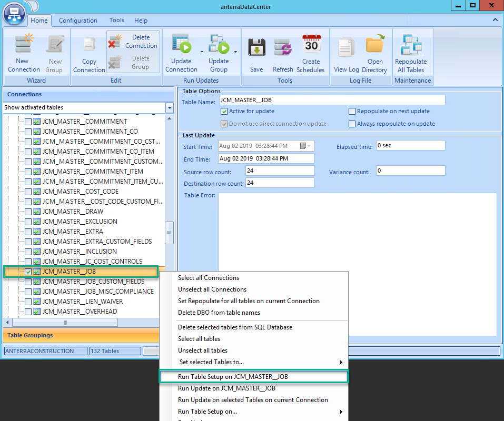Screen dimensions: 504x421
Task: Check the JCM_MASTER__JOB_CUSTOM_FIELDS table checkbox
Action: pos(28,282)
